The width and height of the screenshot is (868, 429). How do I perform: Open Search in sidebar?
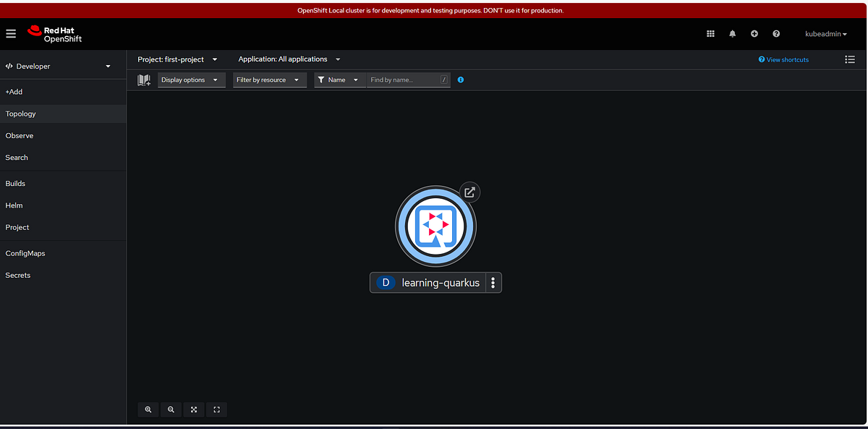63,157
